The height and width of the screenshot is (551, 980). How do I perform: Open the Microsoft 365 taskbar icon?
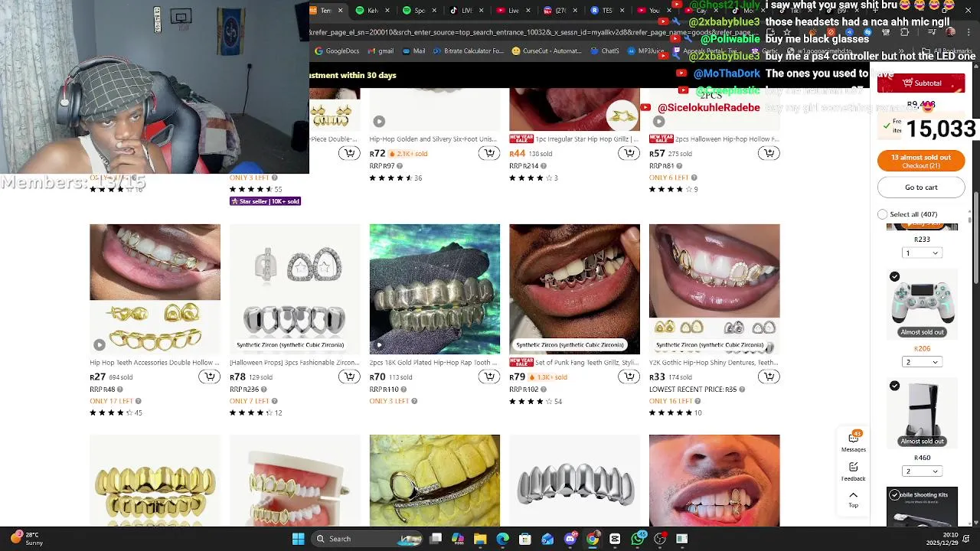point(458,539)
